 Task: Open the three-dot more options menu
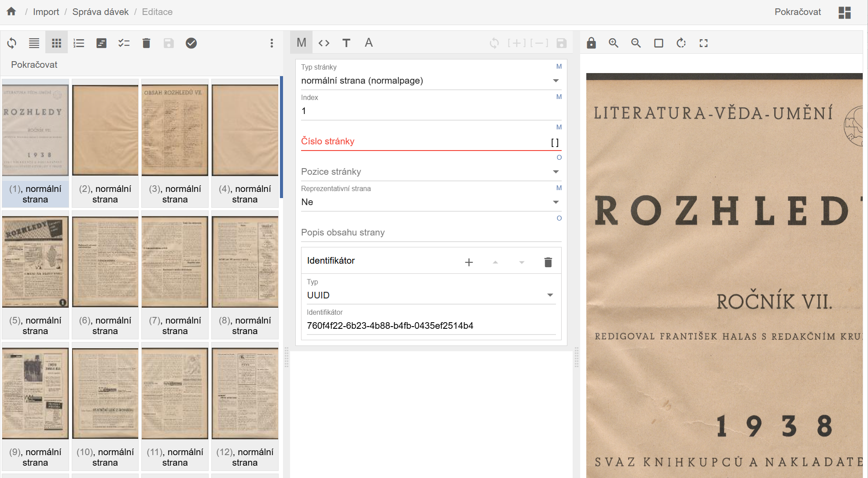click(x=272, y=43)
